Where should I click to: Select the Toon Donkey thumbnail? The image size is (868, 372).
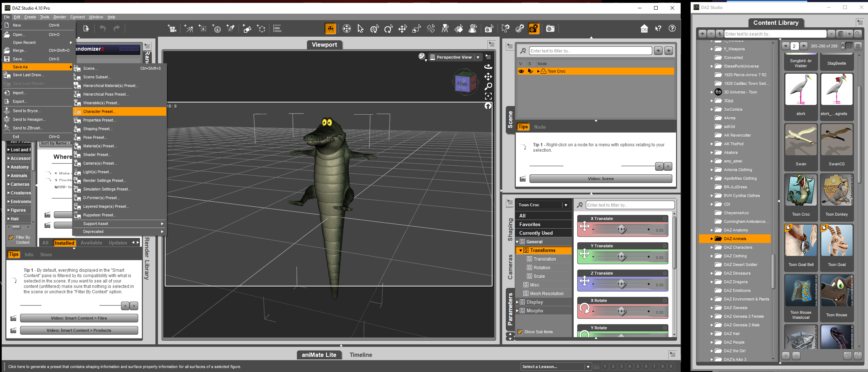tap(836, 191)
